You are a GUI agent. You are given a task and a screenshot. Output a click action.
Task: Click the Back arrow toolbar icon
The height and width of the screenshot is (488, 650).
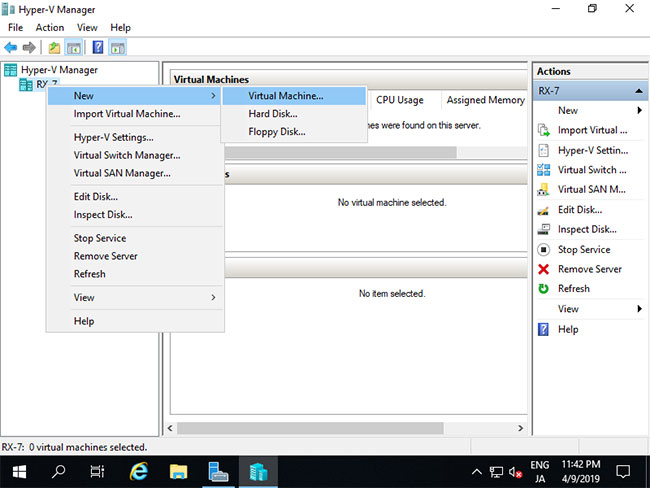tap(11, 48)
